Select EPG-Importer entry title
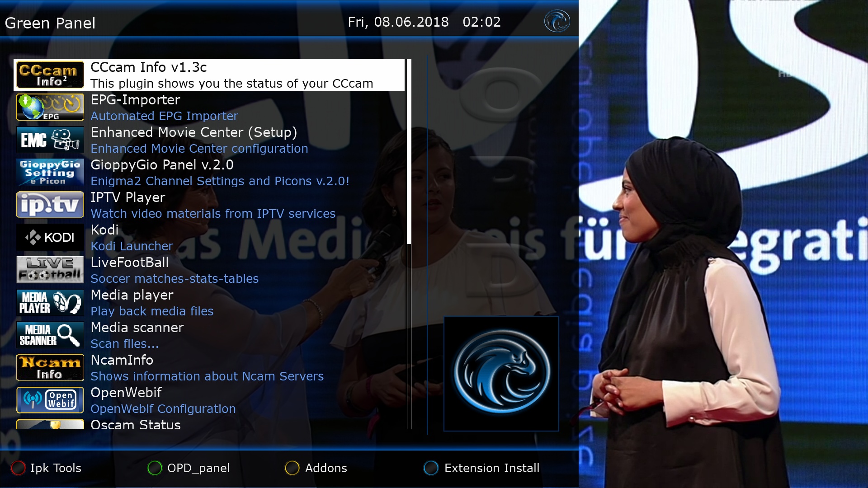This screenshot has height=488, width=868. point(135,100)
